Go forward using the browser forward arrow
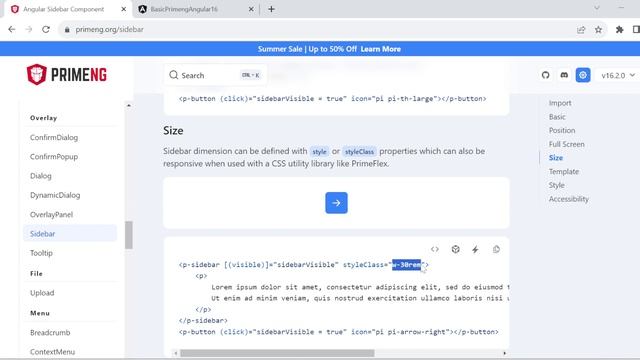Viewport: 640px width, 360px height. coord(29,29)
